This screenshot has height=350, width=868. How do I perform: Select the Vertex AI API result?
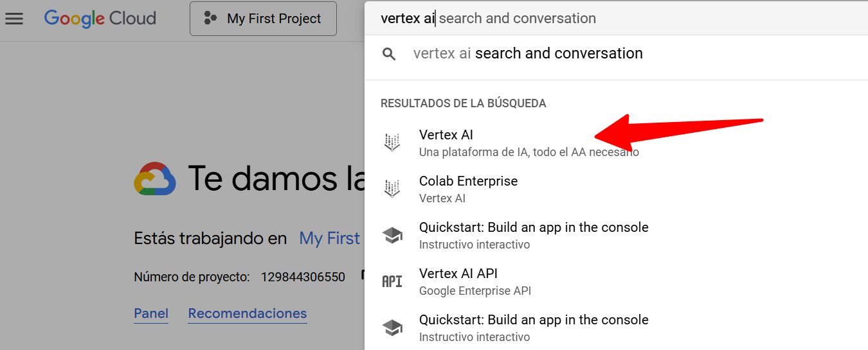point(458,274)
